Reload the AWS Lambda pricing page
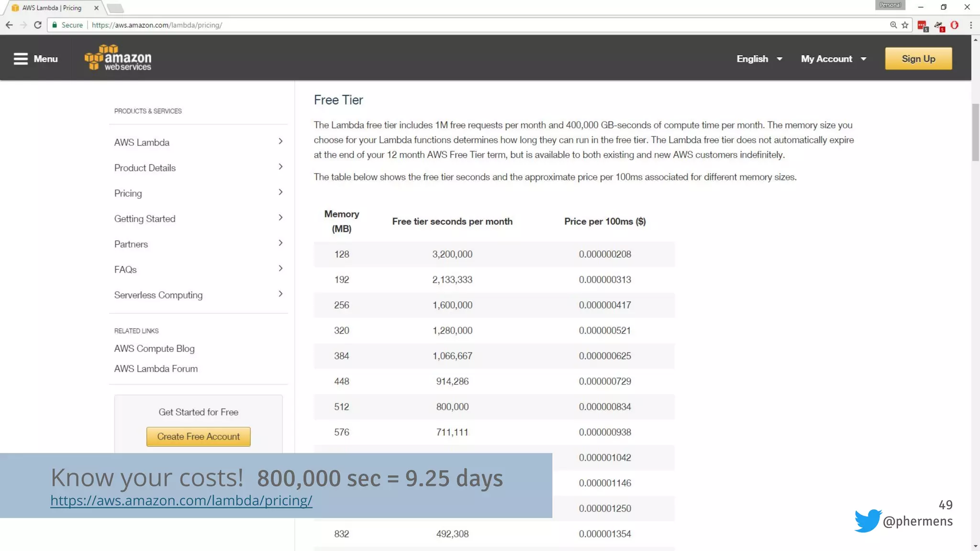 point(38,25)
